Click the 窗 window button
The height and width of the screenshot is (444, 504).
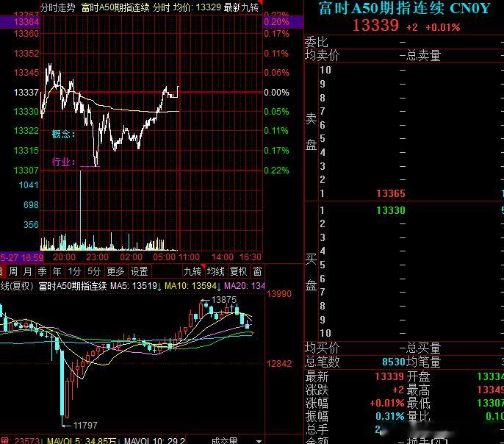coord(257,271)
